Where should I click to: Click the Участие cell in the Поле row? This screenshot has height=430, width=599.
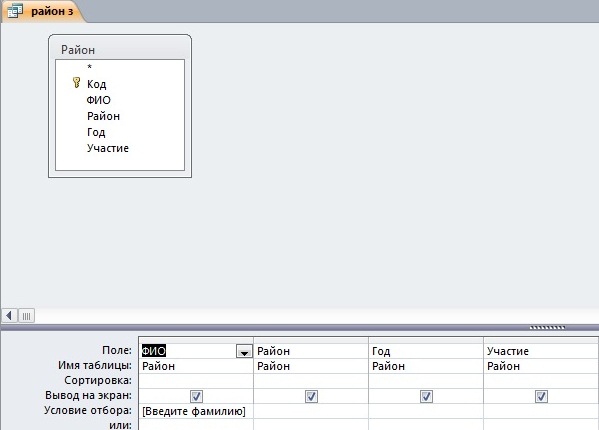pyautogui.click(x=541, y=351)
